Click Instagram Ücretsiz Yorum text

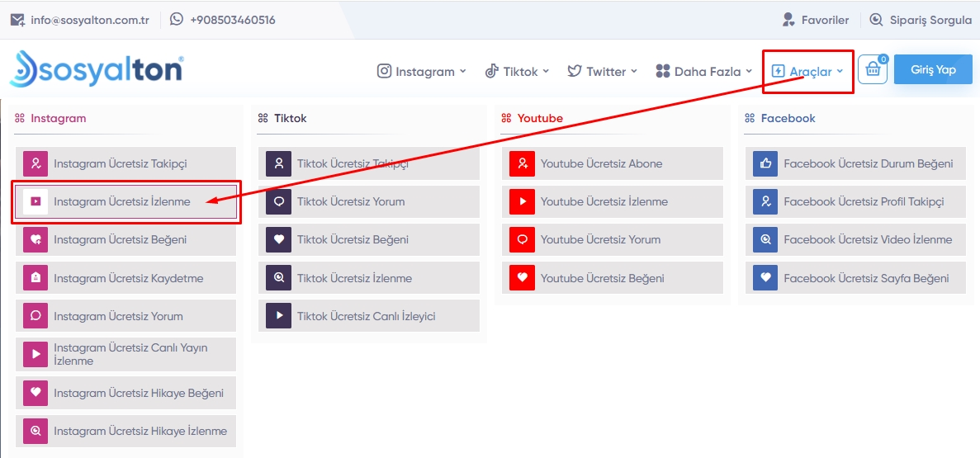coord(118,316)
